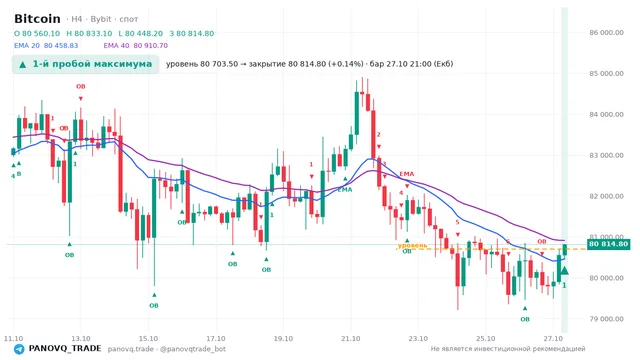Click the 15.10 date axis label
640x360 pixels.
coord(148,339)
